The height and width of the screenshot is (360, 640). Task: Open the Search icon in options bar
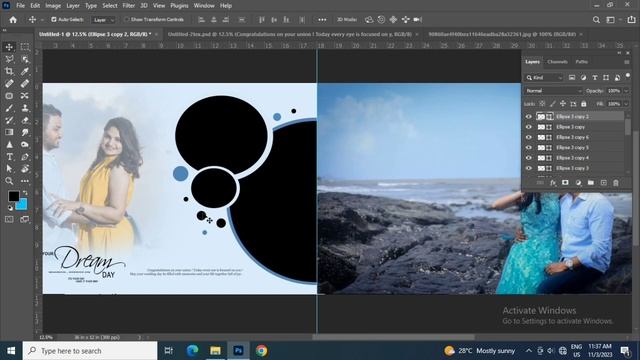pos(596,20)
